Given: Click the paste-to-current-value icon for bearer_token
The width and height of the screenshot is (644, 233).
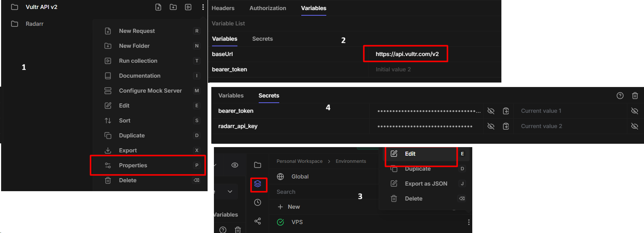Looking at the screenshot, I should coord(506,111).
